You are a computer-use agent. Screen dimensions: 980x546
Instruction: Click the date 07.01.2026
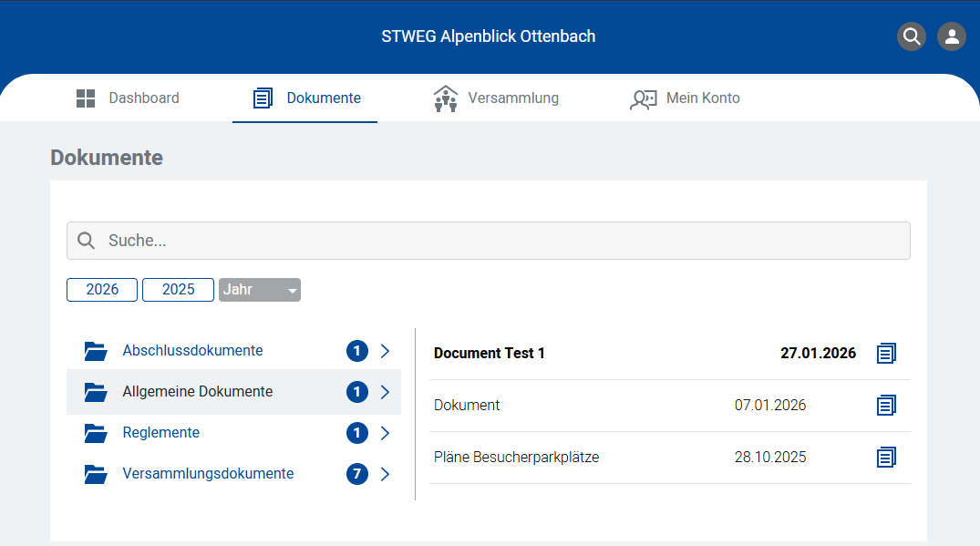770,405
